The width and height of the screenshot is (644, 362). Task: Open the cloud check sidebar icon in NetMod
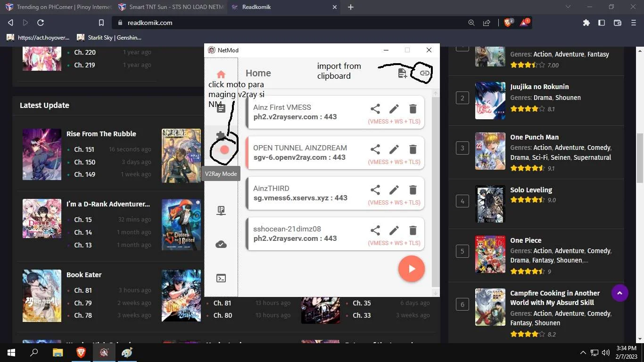click(221, 244)
